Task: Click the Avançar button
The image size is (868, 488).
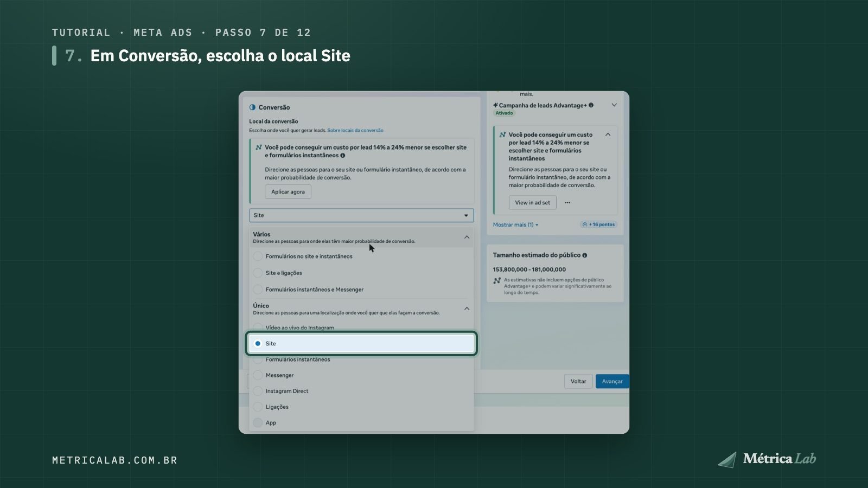Action: 612,381
